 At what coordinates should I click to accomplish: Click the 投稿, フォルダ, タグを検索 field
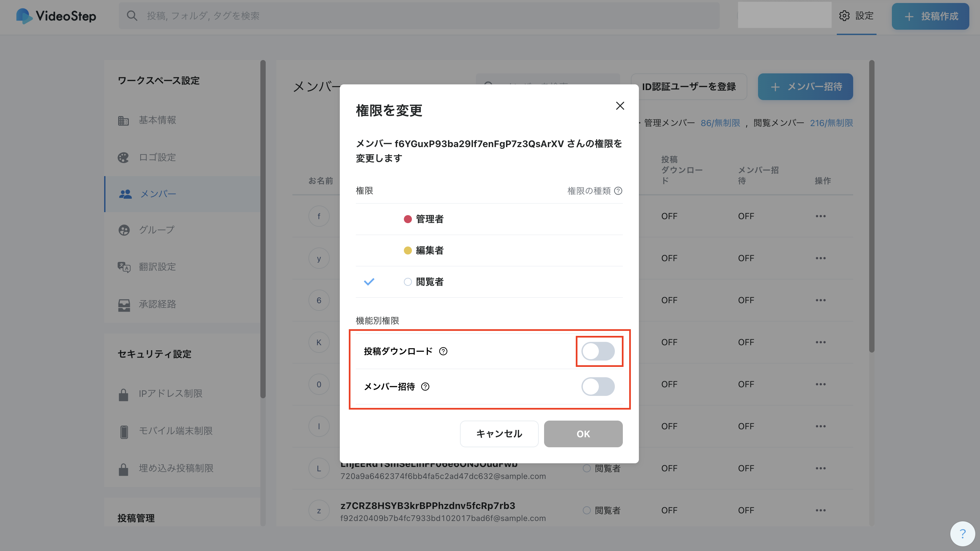(x=419, y=16)
